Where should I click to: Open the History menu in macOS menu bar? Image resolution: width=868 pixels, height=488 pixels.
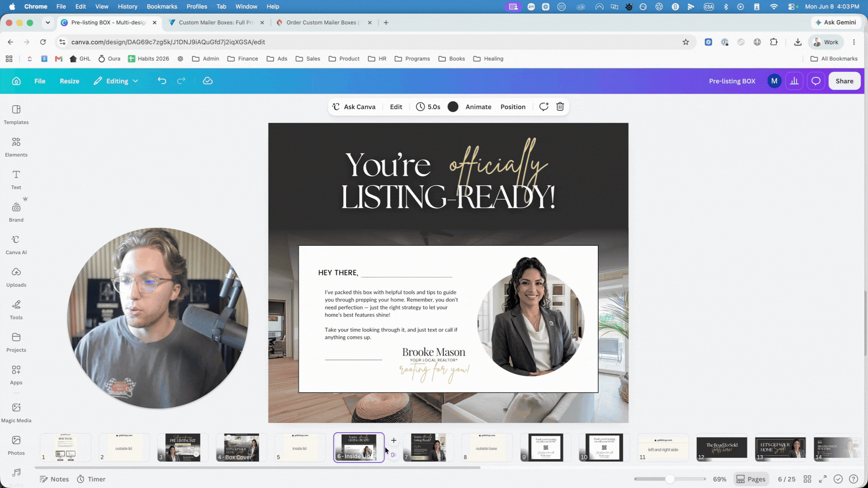(127, 6)
